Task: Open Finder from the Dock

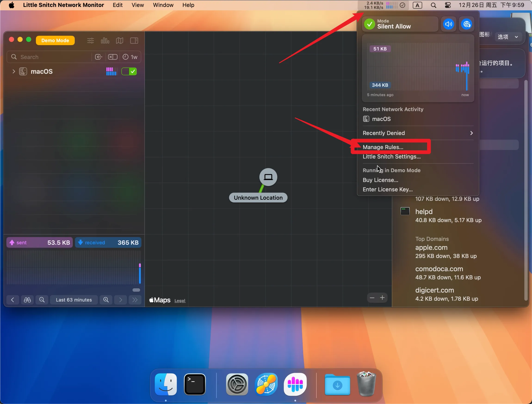Action: 166,384
